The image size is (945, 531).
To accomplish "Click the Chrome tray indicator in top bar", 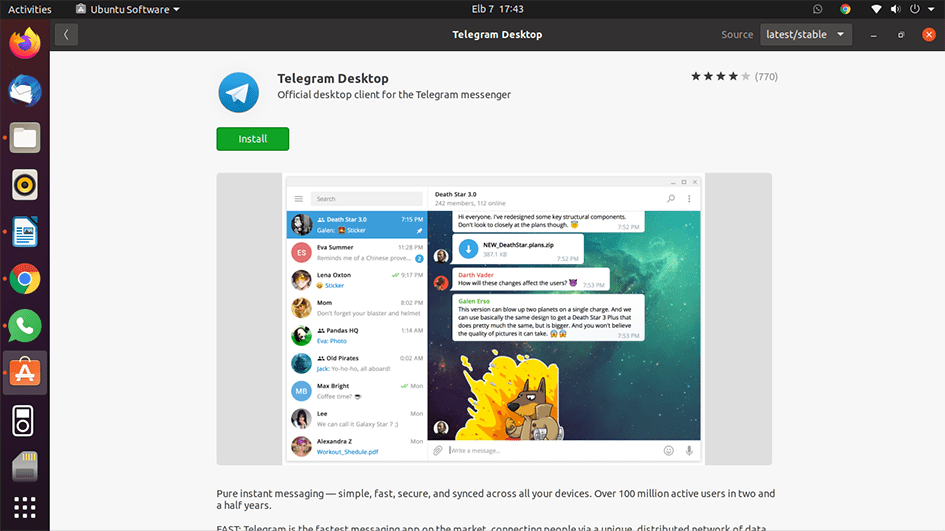I will pyautogui.click(x=845, y=9).
